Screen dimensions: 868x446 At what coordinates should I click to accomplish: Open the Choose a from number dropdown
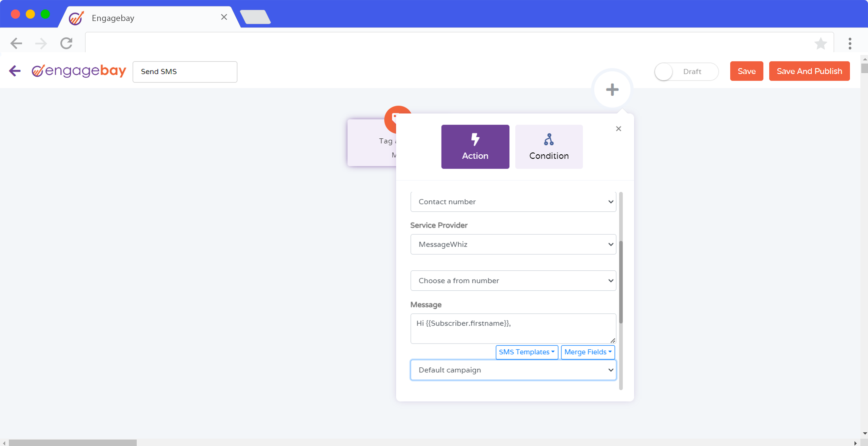click(x=513, y=280)
